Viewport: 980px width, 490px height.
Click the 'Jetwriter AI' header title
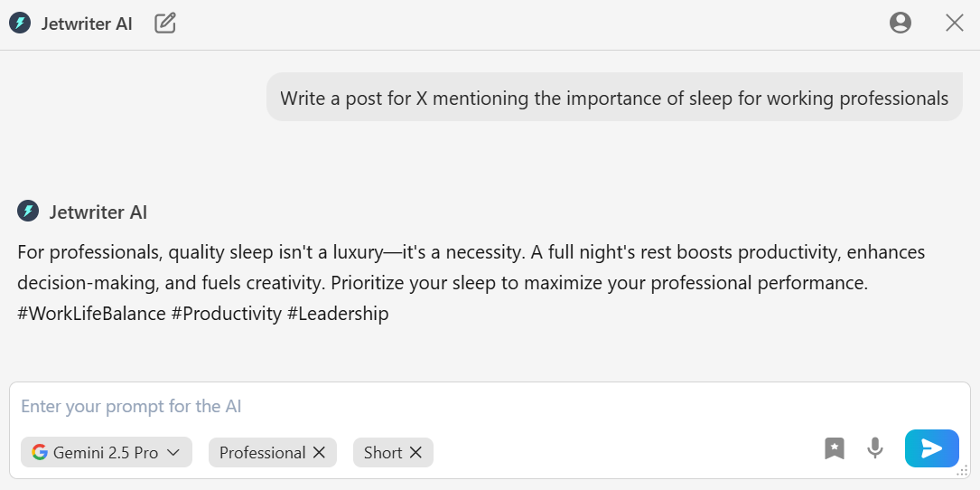[x=87, y=24]
